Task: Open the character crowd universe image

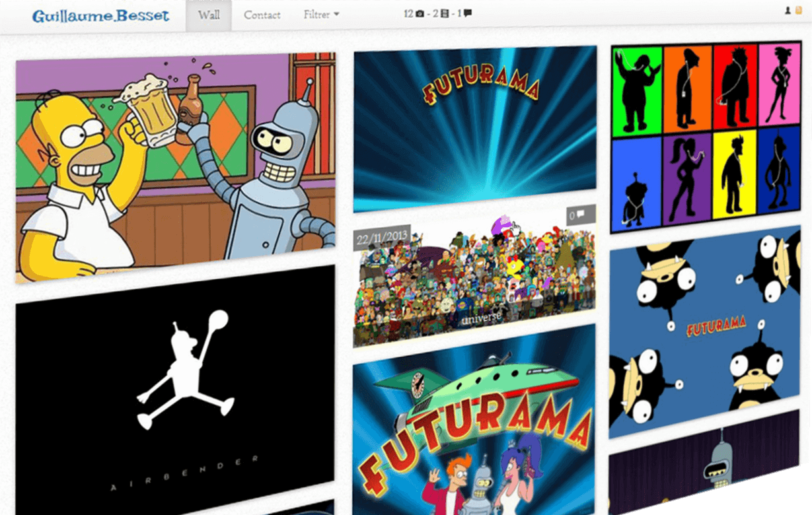Action: coord(474,284)
